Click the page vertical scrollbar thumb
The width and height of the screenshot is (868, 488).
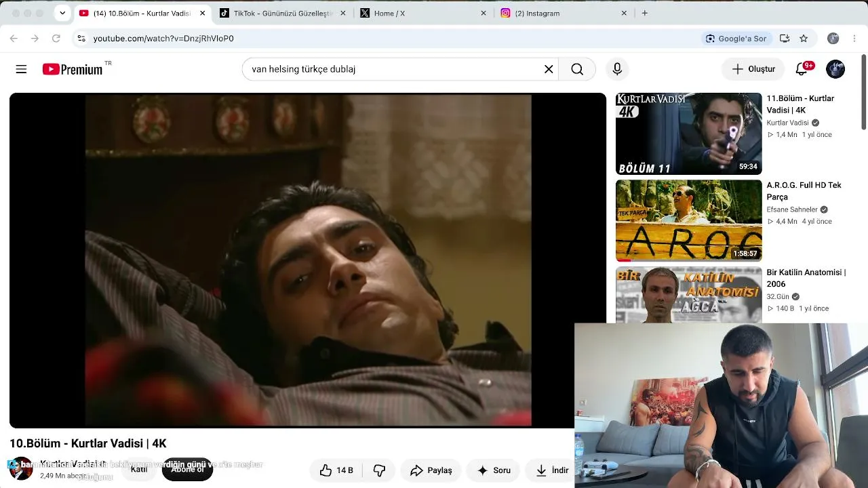click(863, 91)
